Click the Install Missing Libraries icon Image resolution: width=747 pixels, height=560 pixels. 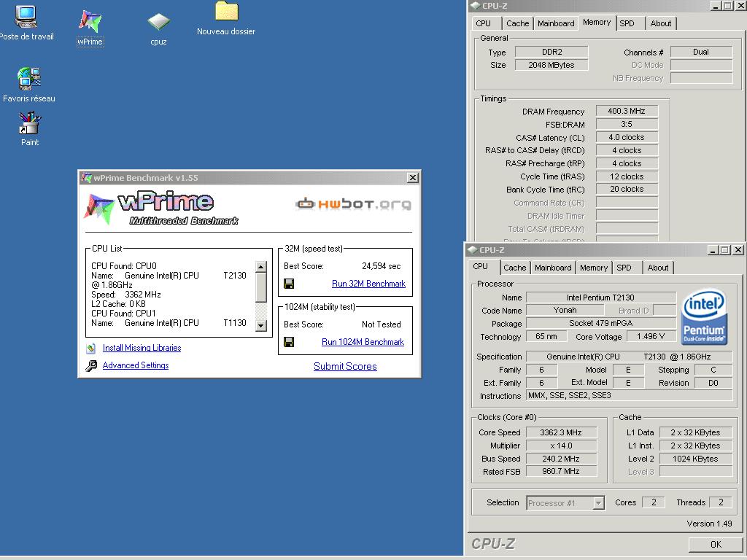[91, 348]
